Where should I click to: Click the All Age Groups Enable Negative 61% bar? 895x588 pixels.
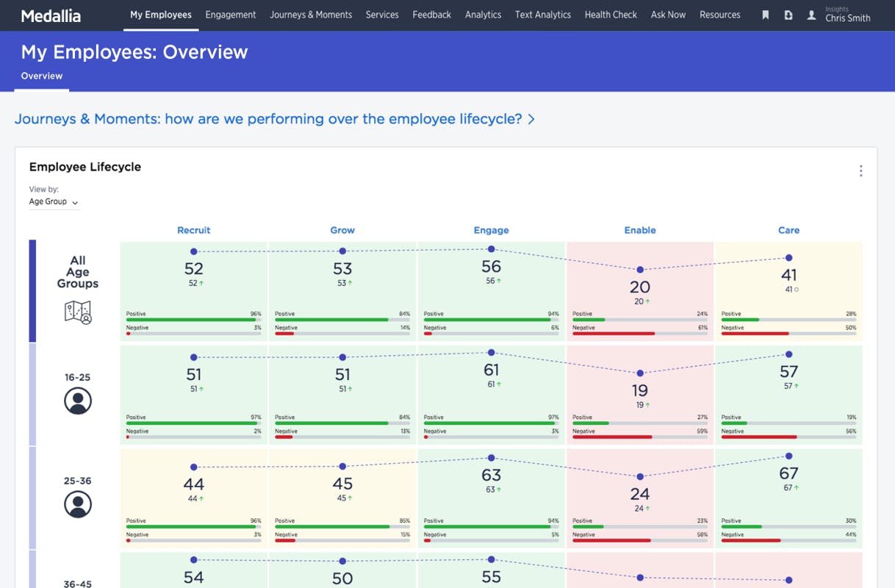(640, 334)
